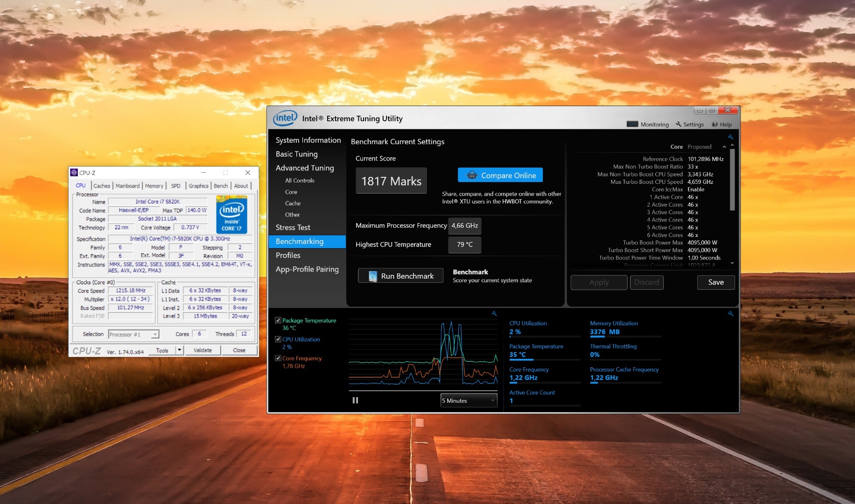This screenshot has height=504, width=855.
Task: Minimize the CPU-Z window
Action: (x=203, y=173)
